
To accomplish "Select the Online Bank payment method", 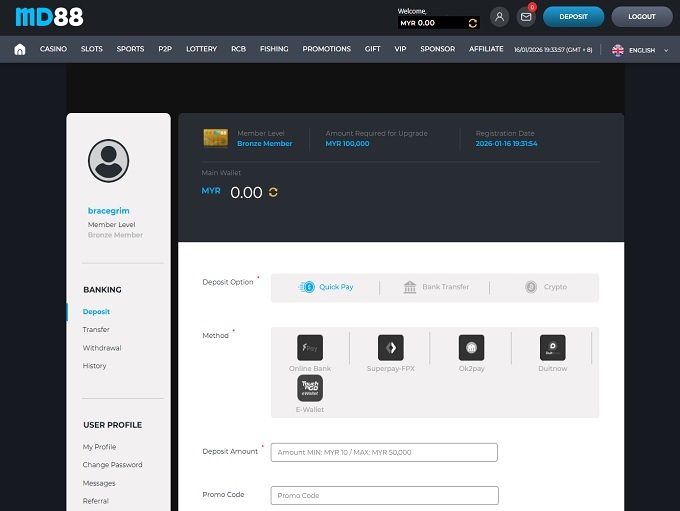I will click(x=310, y=348).
